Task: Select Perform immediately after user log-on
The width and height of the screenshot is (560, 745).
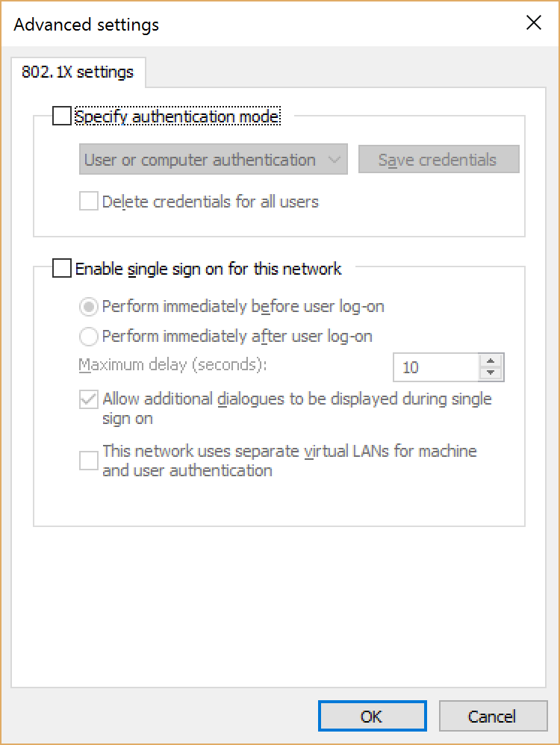Action: [x=88, y=337]
